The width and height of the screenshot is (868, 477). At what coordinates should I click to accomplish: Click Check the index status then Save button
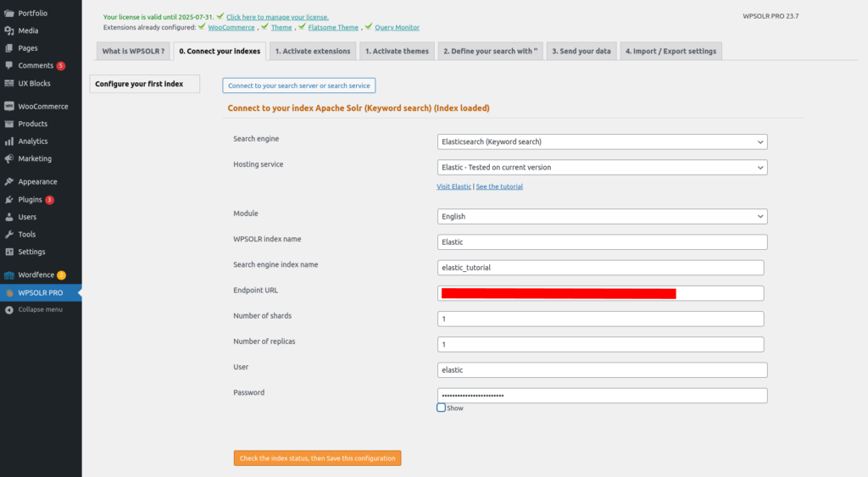coord(317,458)
